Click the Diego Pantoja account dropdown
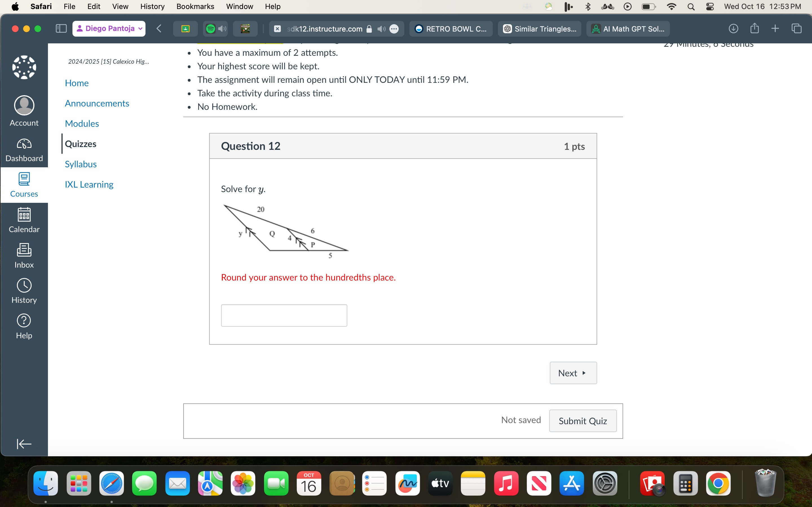Screen dimensions: 812x507 (109, 28)
